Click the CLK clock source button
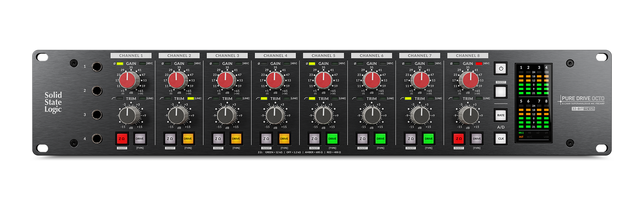The width and height of the screenshot is (644, 205). [x=501, y=139]
